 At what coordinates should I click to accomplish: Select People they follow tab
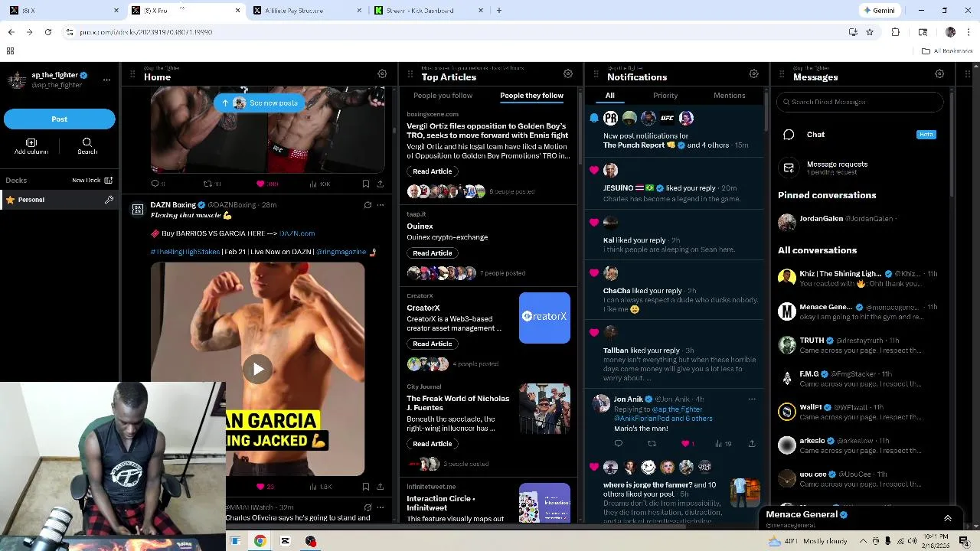pos(531,96)
